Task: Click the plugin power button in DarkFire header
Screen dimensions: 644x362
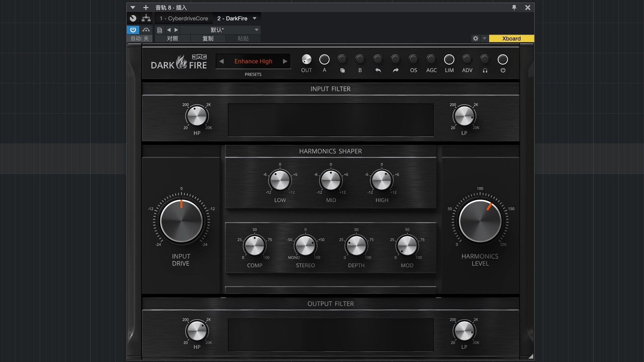Action: 502,60
